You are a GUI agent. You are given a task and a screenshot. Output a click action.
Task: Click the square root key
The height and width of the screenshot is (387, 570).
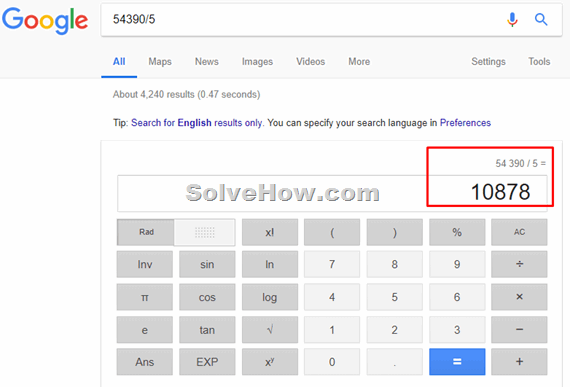click(270, 330)
